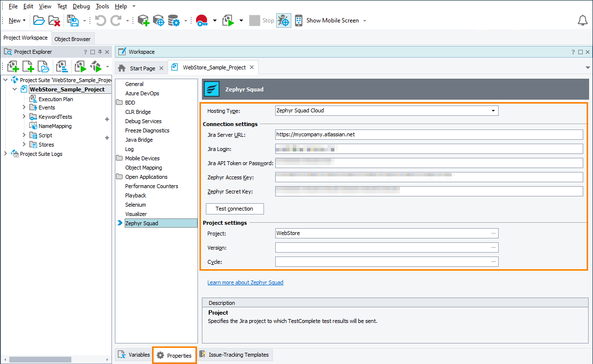Viewport: 593px width, 364px height.
Task: Click the Save All toolbar icon
Action: point(72,21)
